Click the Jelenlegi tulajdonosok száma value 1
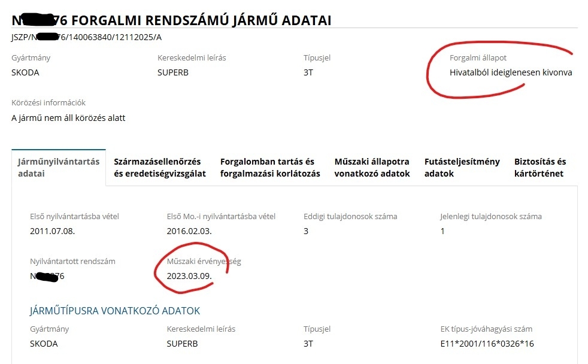The image size is (588, 364). (442, 231)
